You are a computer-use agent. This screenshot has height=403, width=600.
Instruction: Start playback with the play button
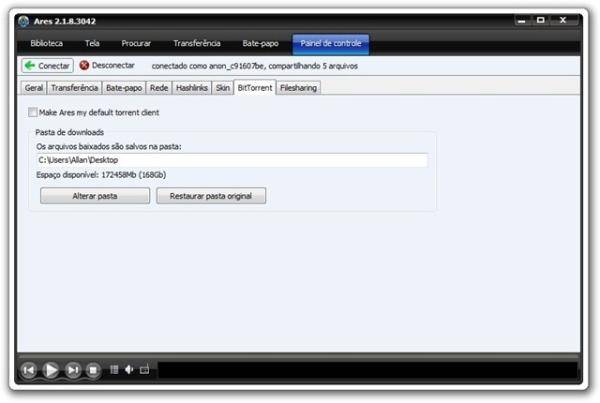pyautogui.click(x=51, y=370)
